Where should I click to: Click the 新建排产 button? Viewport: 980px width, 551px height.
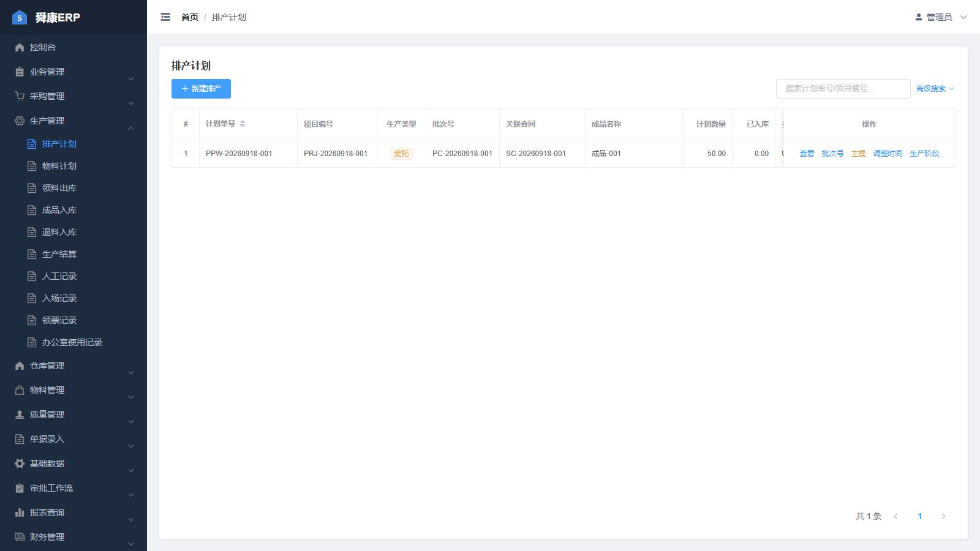(x=201, y=89)
